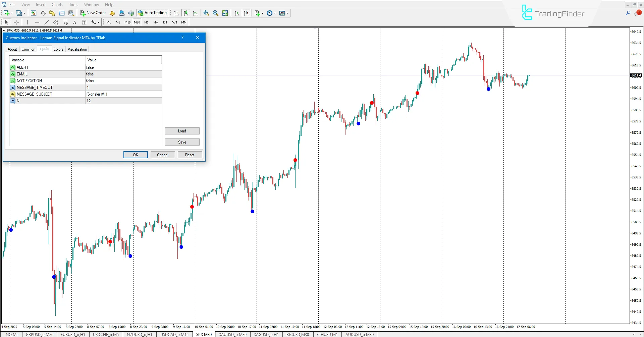Switch chart to Candlestick view
The height and width of the screenshot is (337, 644).
pos(185,13)
